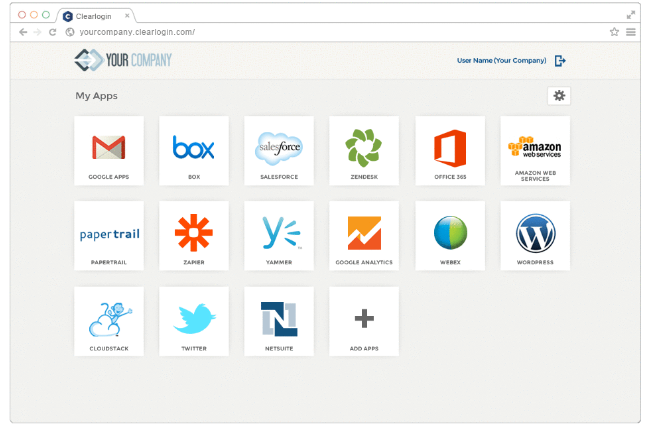Open the CloudStack tile

click(x=109, y=321)
